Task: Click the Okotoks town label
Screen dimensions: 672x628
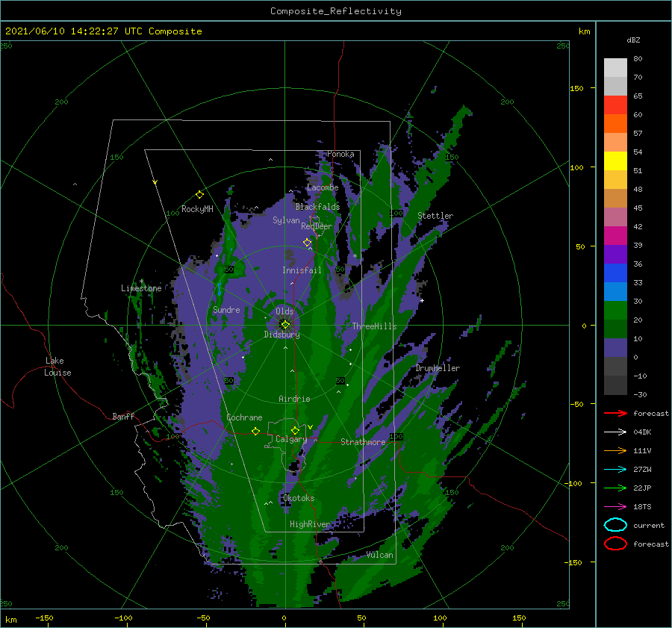Action: pyautogui.click(x=299, y=498)
